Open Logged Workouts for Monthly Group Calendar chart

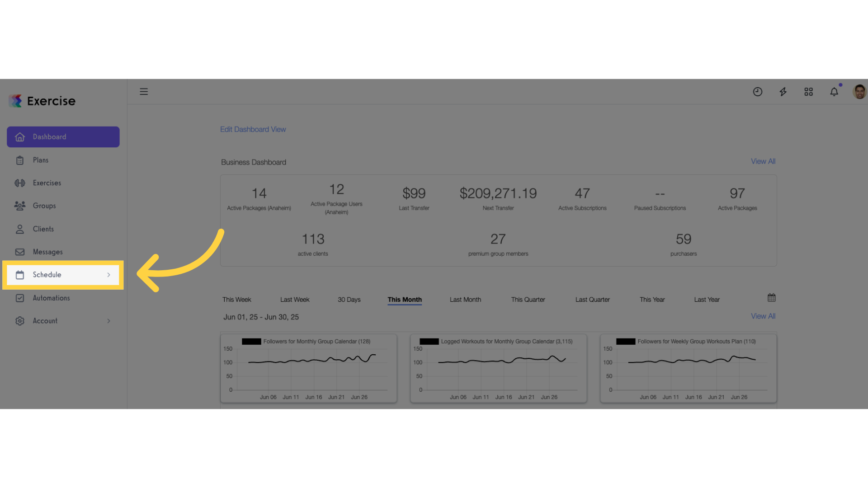click(499, 368)
